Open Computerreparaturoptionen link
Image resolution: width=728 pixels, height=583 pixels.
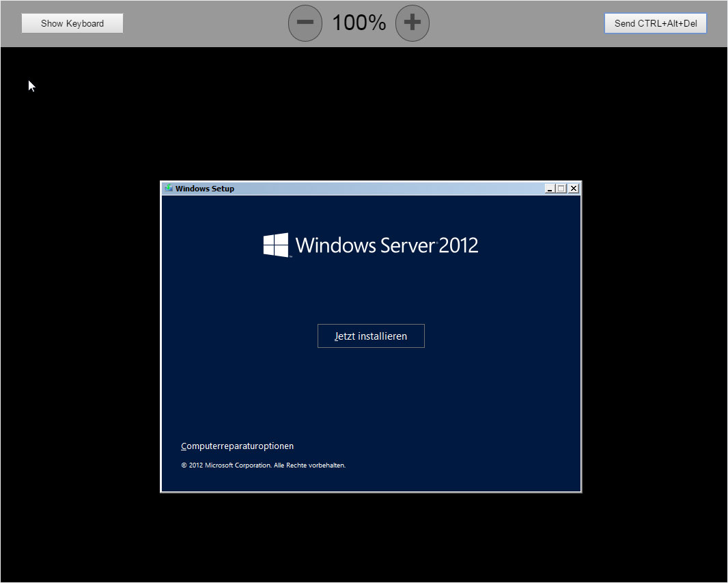pos(237,446)
